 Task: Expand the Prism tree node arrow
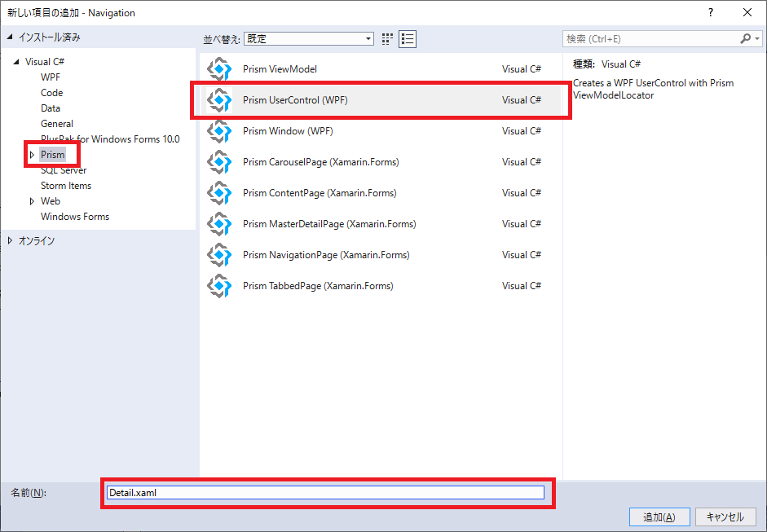click(x=32, y=155)
